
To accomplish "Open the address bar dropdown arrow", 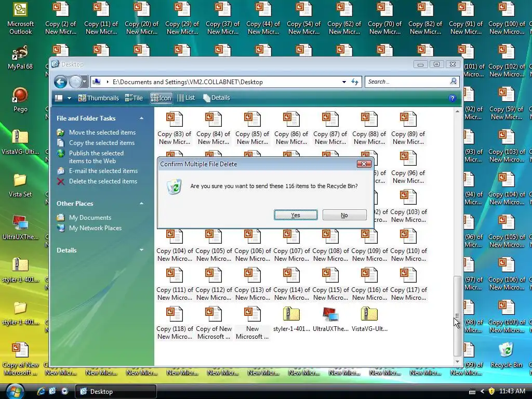I will pos(344,82).
